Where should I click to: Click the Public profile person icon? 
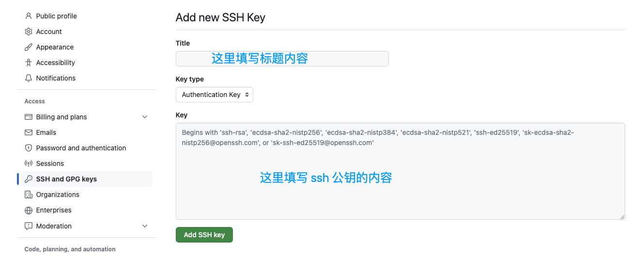28,16
